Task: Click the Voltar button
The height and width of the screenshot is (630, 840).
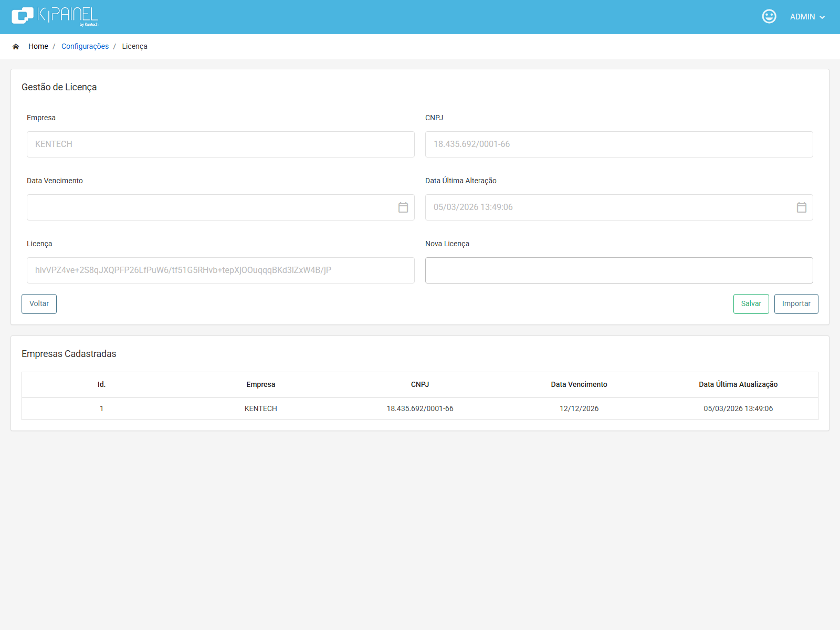Action: tap(39, 304)
